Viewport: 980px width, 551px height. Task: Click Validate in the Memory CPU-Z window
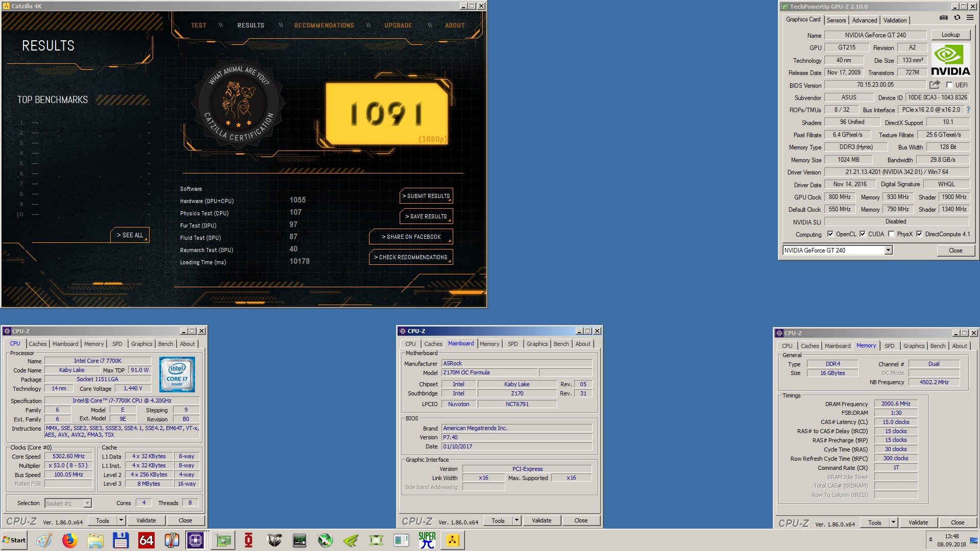[918, 522]
